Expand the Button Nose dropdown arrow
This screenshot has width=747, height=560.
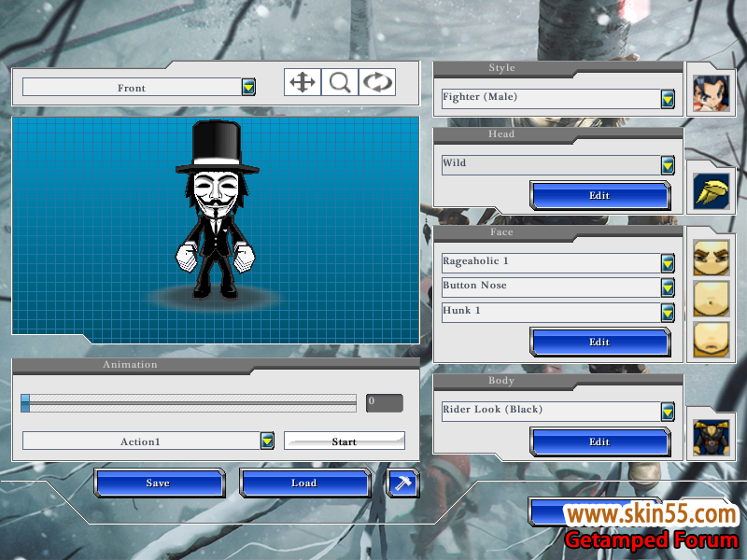[668, 287]
